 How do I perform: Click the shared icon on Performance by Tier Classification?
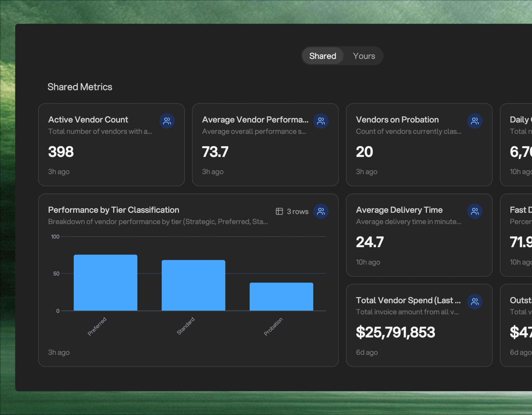click(321, 211)
